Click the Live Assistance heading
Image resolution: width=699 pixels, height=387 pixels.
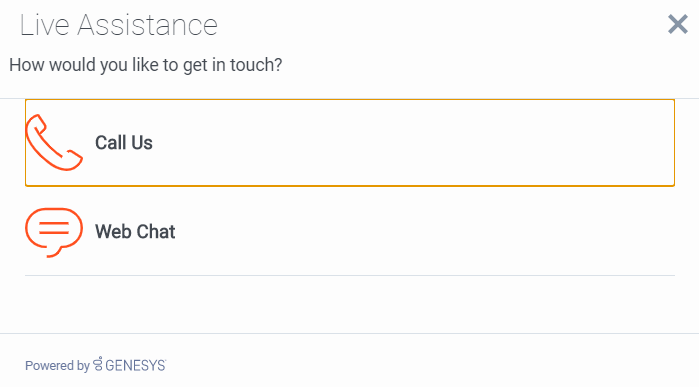coord(119,25)
